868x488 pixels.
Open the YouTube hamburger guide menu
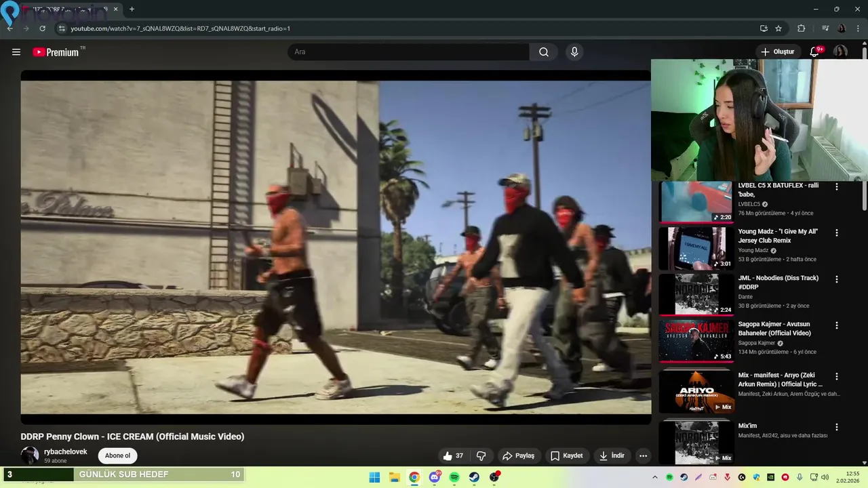click(x=16, y=52)
